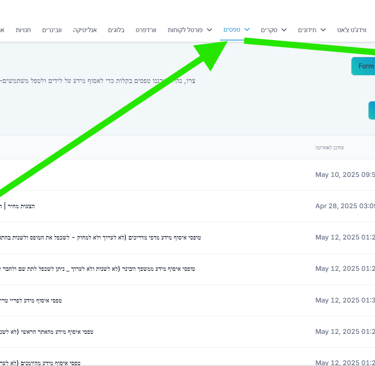Expand the פורטל לקוחות menu chevron
Viewport: 375px width, 366px height.
(x=209, y=30)
